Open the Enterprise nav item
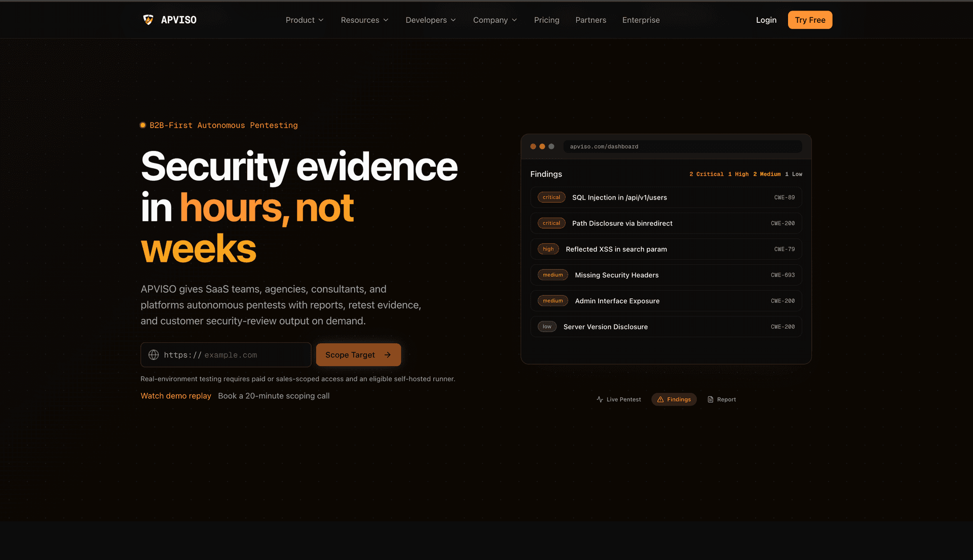This screenshot has width=973, height=560. pos(641,20)
